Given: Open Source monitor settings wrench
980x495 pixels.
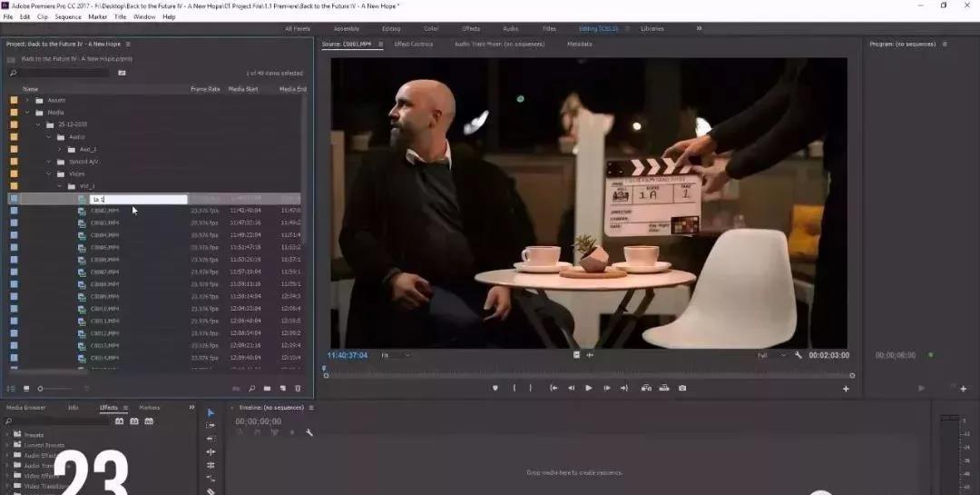Looking at the screenshot, I should point(798,355).
